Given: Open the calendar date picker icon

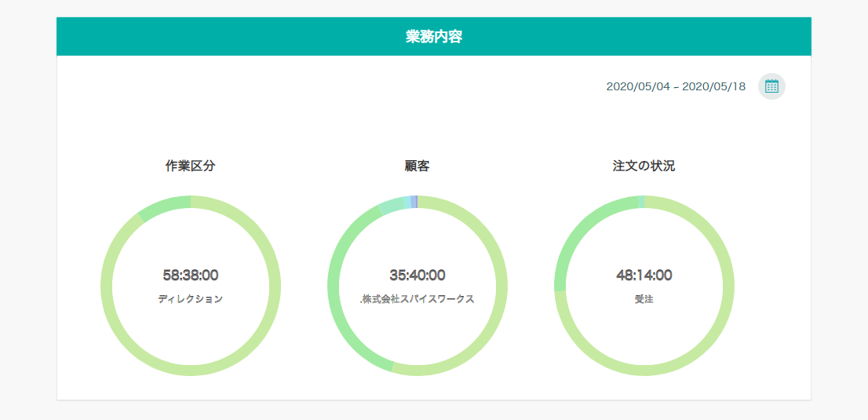Looking at the screenshot, I should tap(771, 86).
